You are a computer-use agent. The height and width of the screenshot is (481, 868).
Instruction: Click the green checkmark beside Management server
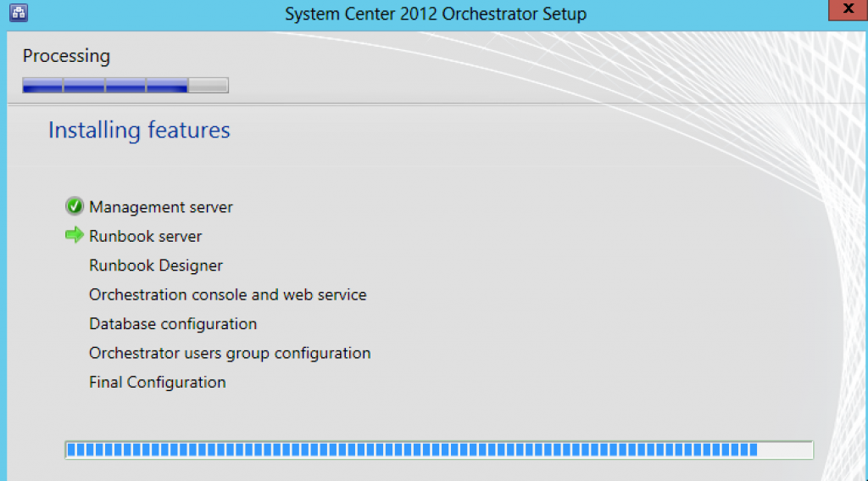75,206
